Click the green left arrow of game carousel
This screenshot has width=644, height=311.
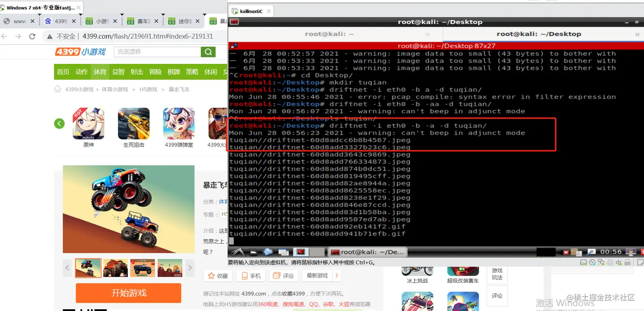coord(59,124)
